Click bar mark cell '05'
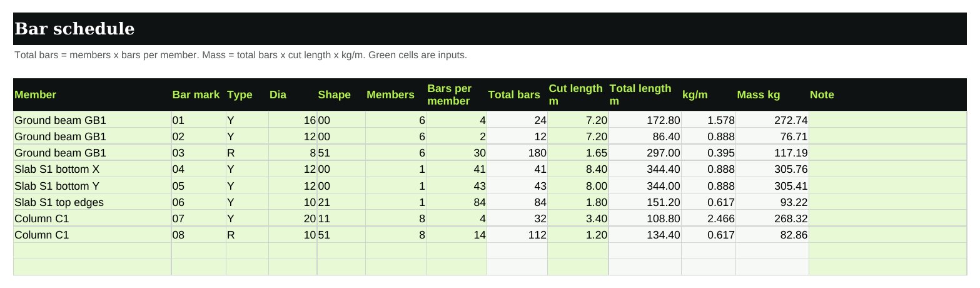 pos(199,185)
